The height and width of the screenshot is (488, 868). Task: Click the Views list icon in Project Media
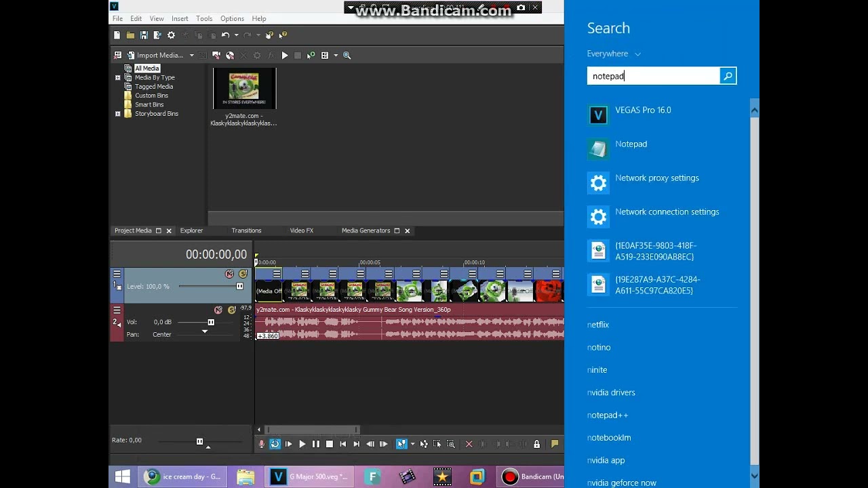[x=325, y=56]
